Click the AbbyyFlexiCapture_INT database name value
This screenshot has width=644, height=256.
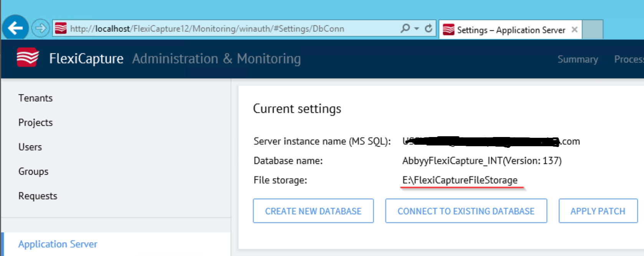tap(482, 160)
